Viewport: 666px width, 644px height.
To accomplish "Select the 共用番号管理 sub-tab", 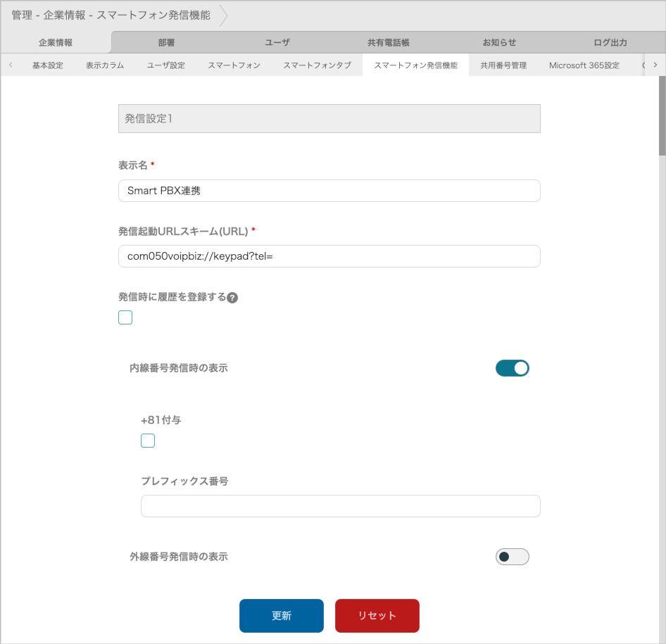I will point(503,65).
